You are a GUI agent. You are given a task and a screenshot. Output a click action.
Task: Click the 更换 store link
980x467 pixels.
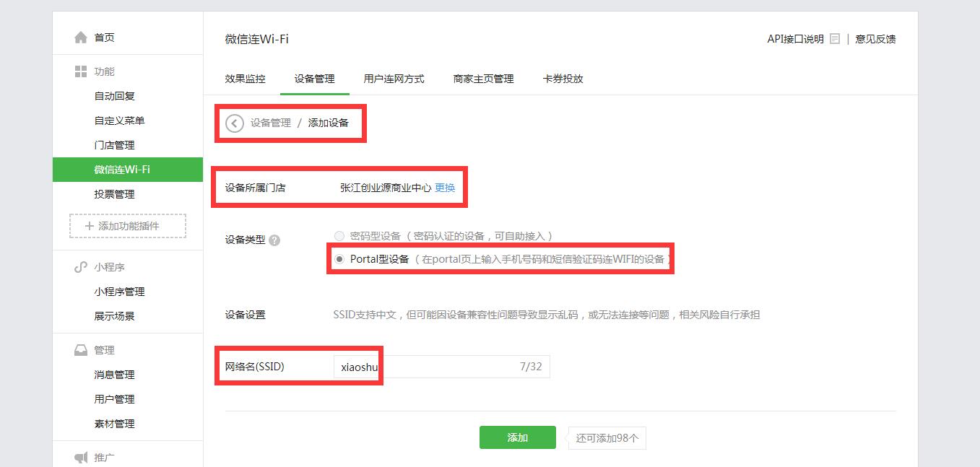click(445, 188)
